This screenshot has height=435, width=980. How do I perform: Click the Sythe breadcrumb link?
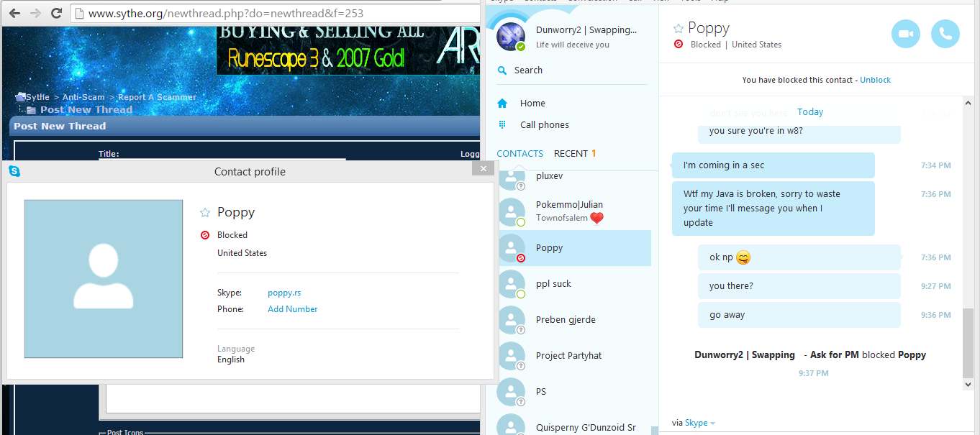point(37,97)
